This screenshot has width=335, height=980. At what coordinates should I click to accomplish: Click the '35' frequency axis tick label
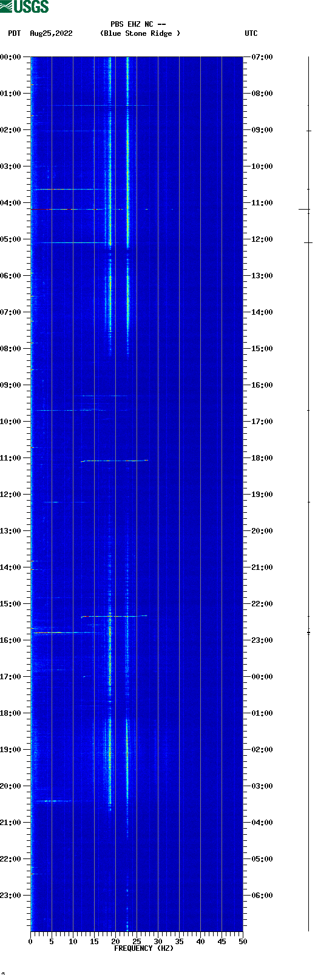pos(179,942)
